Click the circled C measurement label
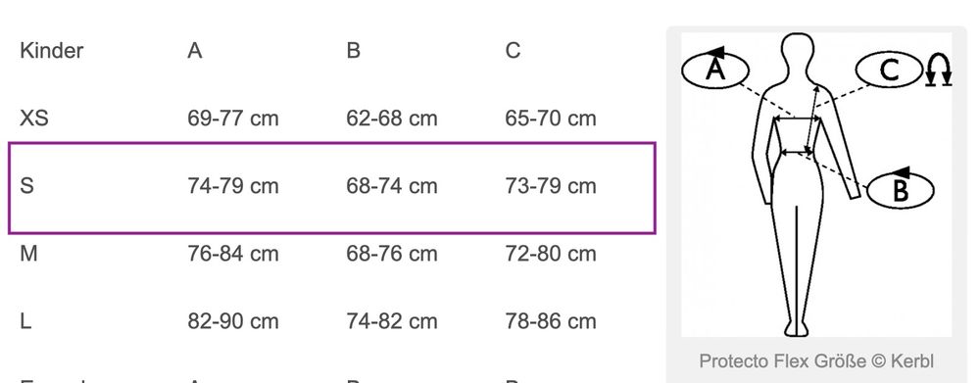This screenshot has width=980, height=383. pyautogui.click(x=889, y=69)
